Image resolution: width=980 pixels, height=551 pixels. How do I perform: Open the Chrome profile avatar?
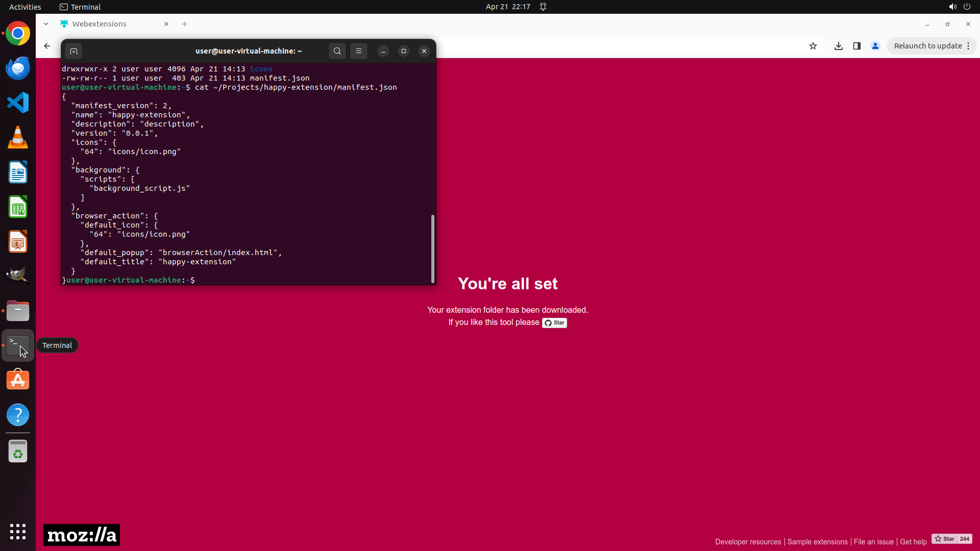[x=875, y=46]
